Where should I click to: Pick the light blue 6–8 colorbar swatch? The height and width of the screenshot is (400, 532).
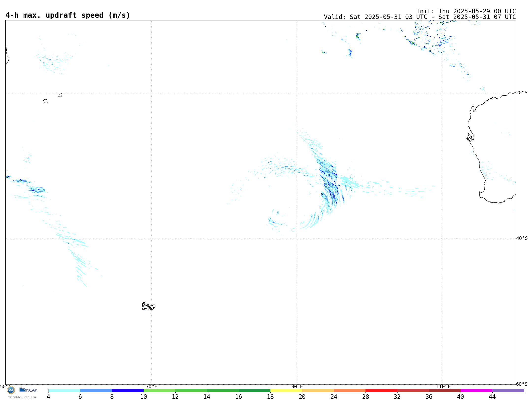(x=96, y=391)
